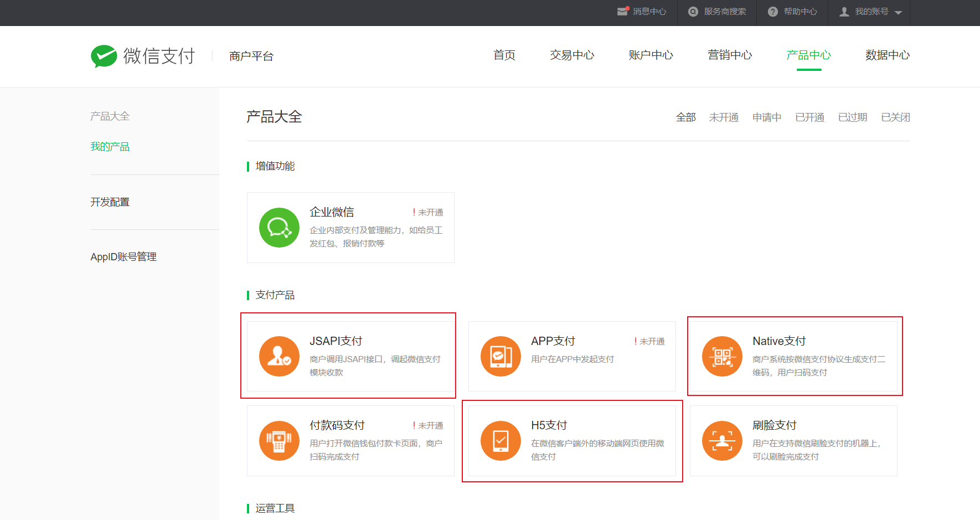Filter products by 已关闭 status
The height and width of the screenshot is (520, 980).
[x=896, y=117]
